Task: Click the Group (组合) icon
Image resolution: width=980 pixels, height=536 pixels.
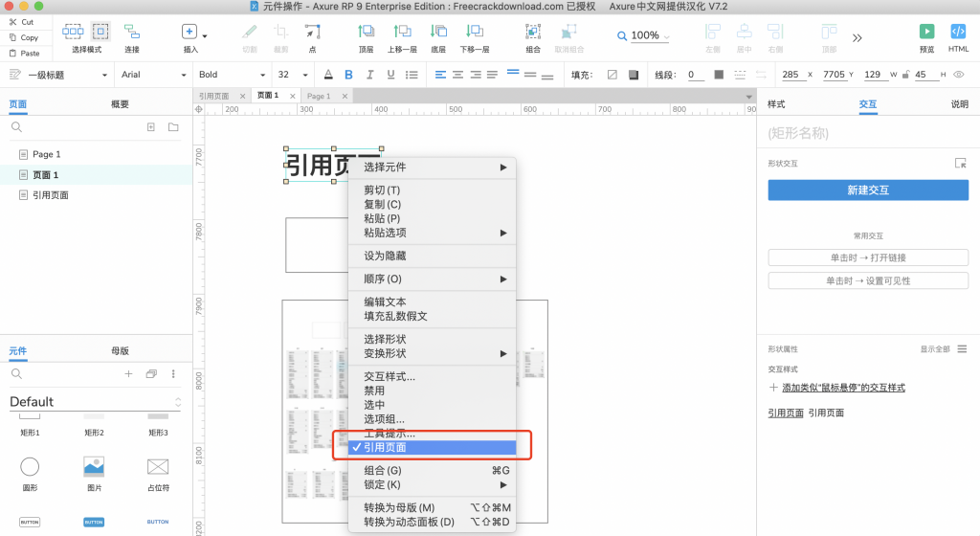Action: click(533, 32)
